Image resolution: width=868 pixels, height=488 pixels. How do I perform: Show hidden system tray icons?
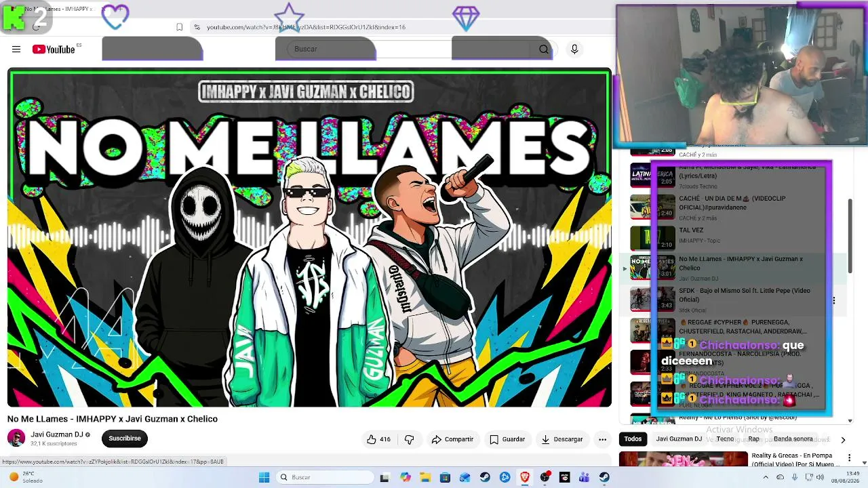[x=766, y=477]
